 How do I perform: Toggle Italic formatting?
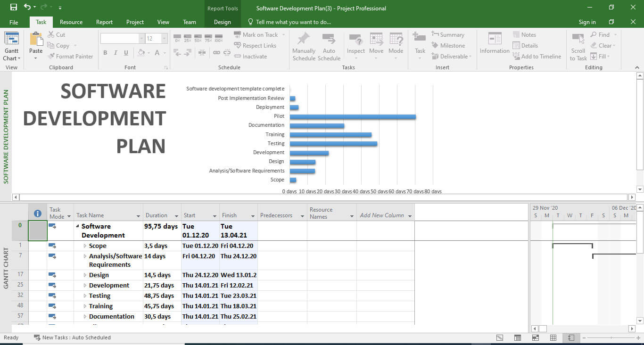(116, 53)
